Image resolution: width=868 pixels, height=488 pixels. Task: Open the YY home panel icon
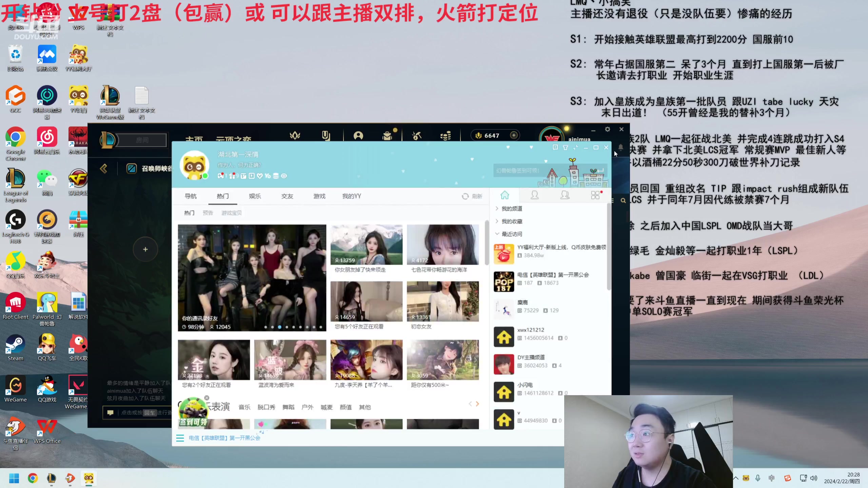click(x=505, y=195)
